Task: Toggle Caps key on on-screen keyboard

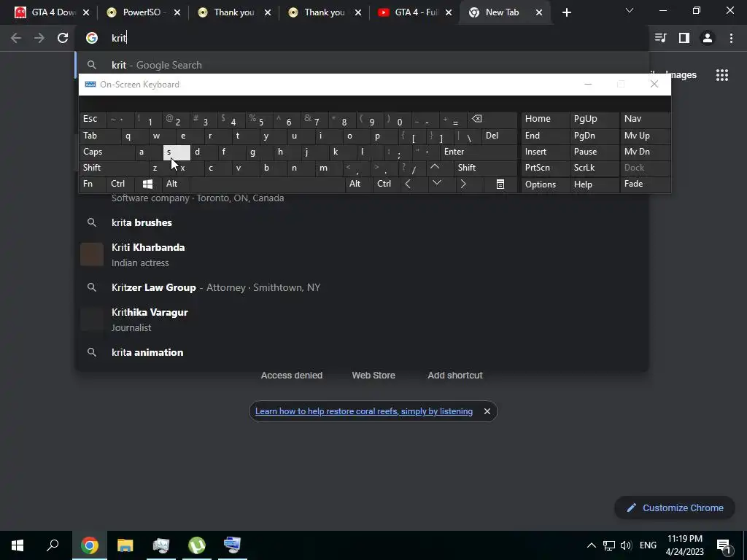Action: point(107,152)
